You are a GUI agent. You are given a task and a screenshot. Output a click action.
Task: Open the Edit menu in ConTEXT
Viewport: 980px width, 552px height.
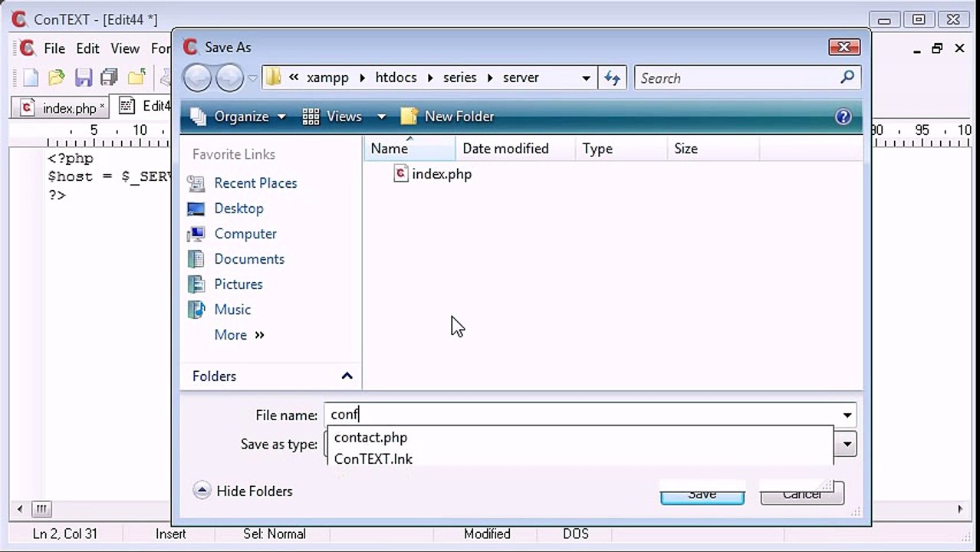click(87, 48)
